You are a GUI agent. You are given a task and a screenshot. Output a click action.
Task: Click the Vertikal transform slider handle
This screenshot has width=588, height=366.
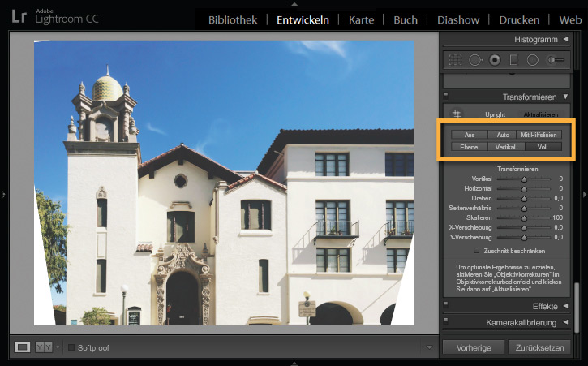coord(524,179)
